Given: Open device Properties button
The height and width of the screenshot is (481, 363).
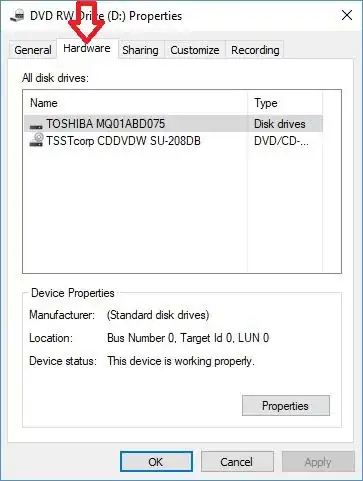Looking at the screenshot, I should pos(286,406).
